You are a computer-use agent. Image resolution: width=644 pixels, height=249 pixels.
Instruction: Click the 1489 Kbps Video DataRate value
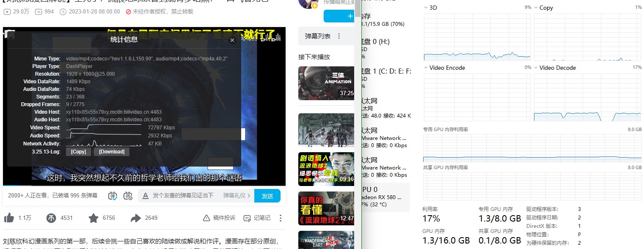click(x=78, y=82)
